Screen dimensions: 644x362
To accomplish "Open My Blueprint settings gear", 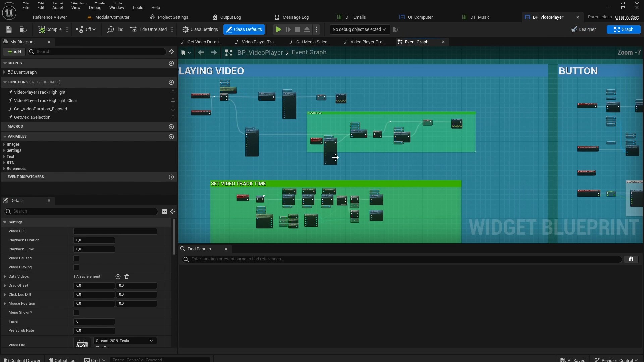I will pos(171,52).
